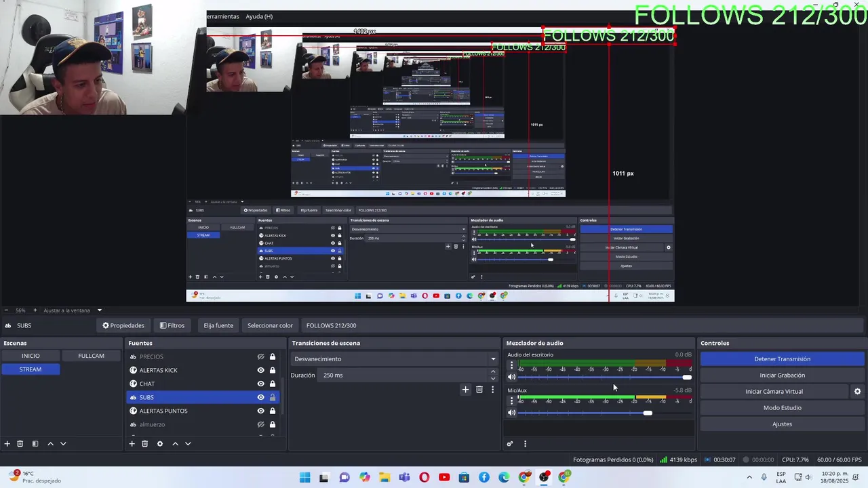Start recording with Iniciar Grabación
This screenshot has height=488, width=868.
782,375
